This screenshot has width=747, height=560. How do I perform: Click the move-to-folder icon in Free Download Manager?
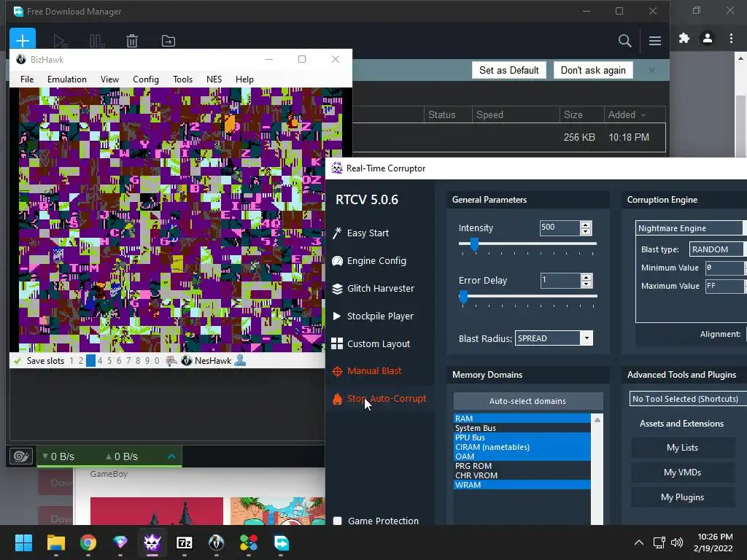point(169,41)
